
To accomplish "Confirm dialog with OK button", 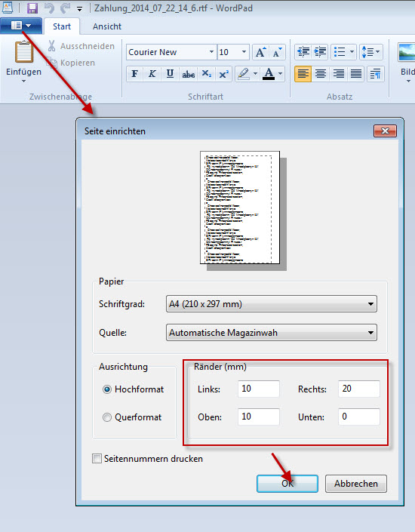I will tap(287, 484).
